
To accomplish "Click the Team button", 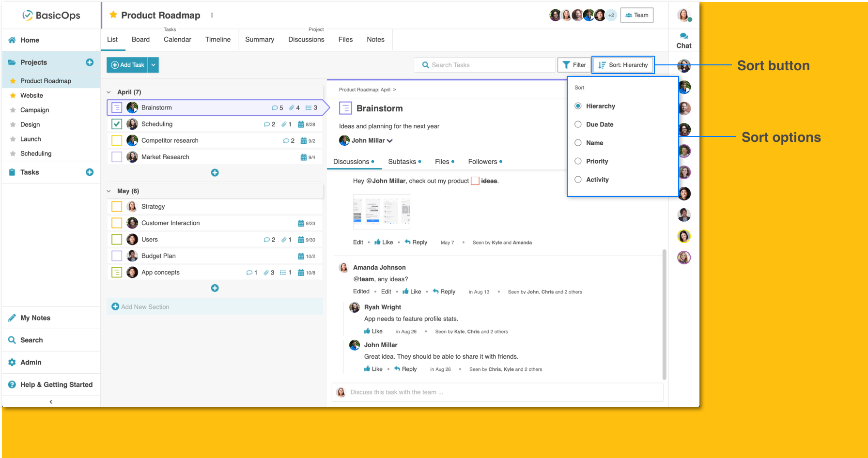I will click(x=637, y=15).
